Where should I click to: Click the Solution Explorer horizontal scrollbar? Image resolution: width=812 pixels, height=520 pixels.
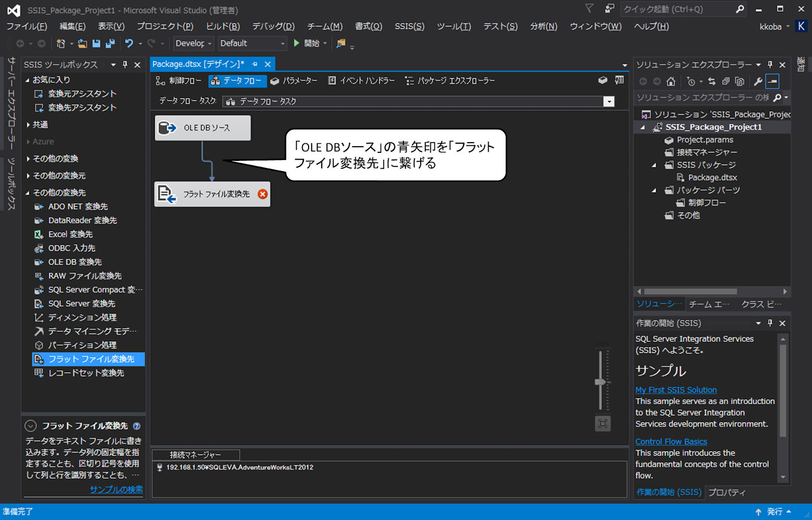click(x=691, y=291)
